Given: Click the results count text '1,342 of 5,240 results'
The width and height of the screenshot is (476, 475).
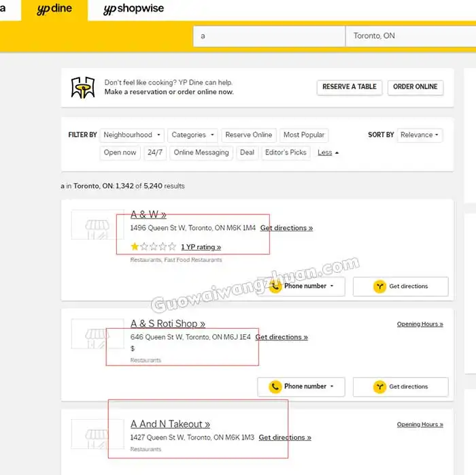Looking at the screenshot, I should coord(150,186).
